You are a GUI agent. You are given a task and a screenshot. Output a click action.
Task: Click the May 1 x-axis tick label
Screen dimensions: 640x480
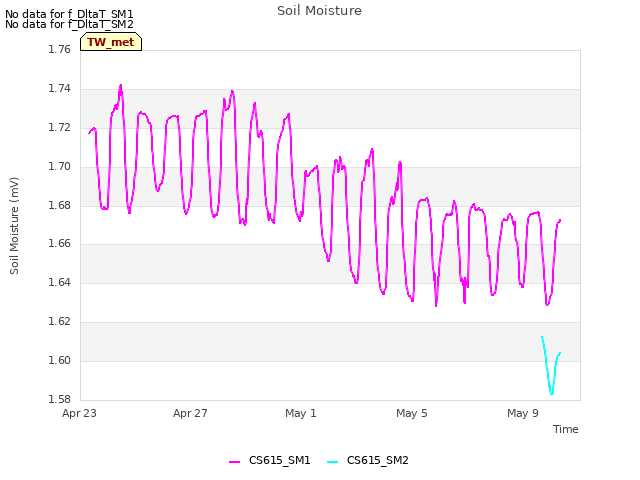pyautogui.click(x=301, y=413)
